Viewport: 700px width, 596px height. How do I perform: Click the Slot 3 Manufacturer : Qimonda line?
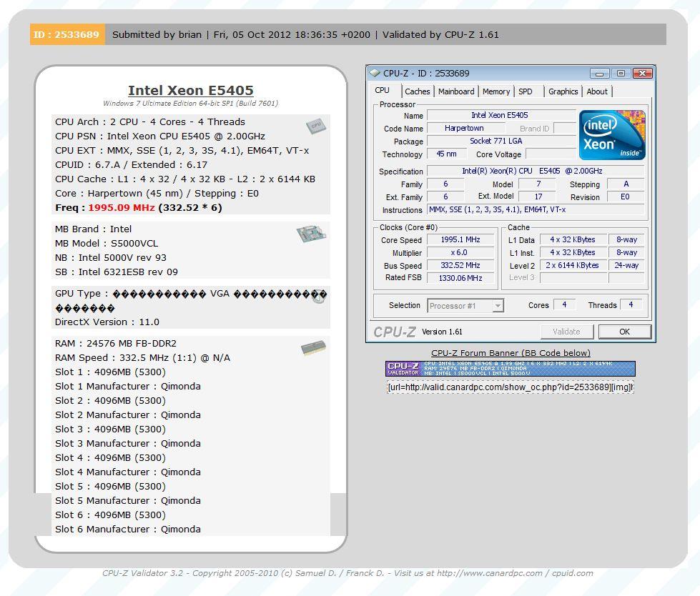pyautogui.click(x=128, y=444)
